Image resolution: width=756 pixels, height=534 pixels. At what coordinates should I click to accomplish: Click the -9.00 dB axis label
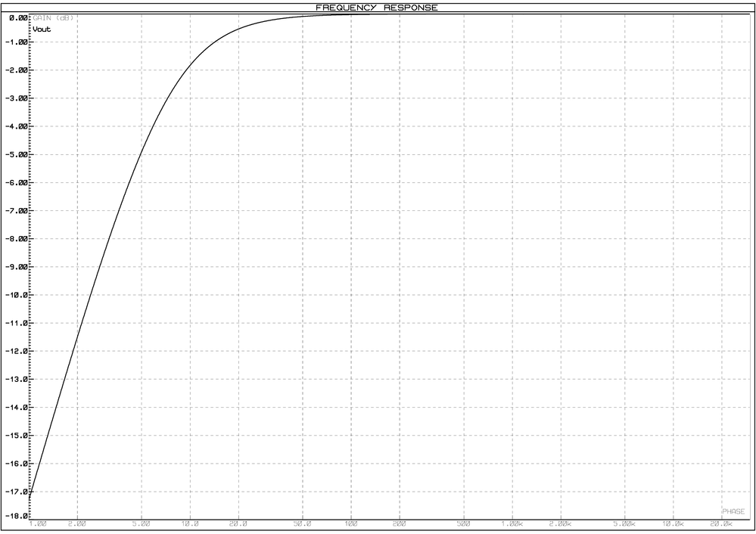click(17, 266)
